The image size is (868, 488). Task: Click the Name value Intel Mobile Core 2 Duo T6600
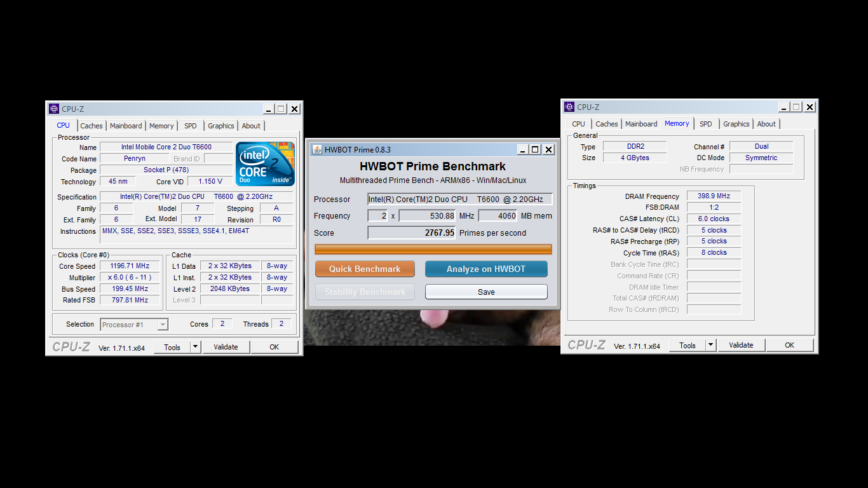(x=166, y=147)
